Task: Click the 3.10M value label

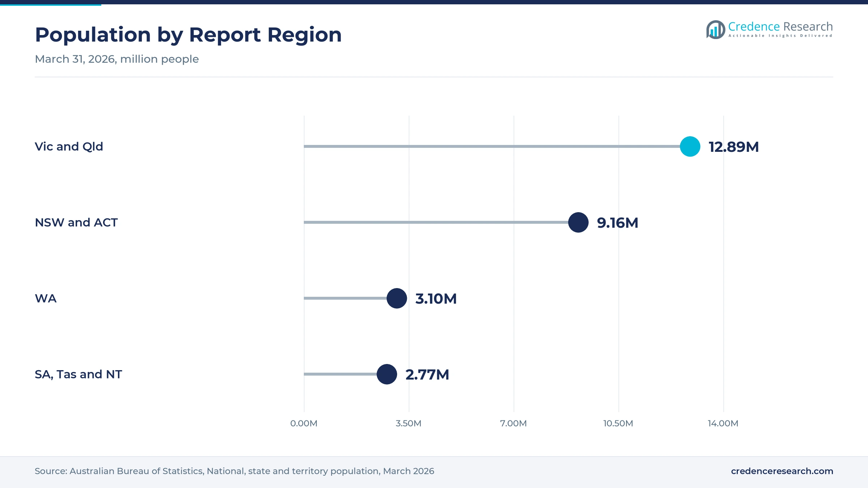Action: pos(436,299)
